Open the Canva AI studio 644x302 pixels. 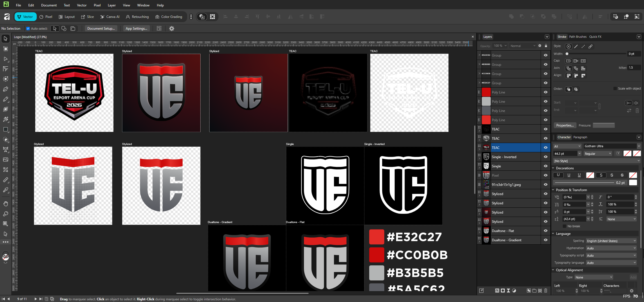point(110,17)
